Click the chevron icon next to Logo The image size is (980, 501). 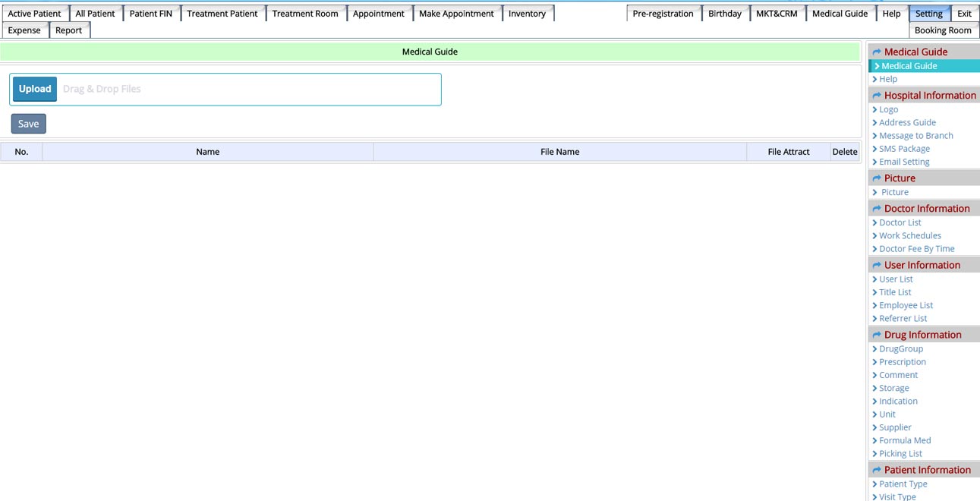tap(874, 110)
